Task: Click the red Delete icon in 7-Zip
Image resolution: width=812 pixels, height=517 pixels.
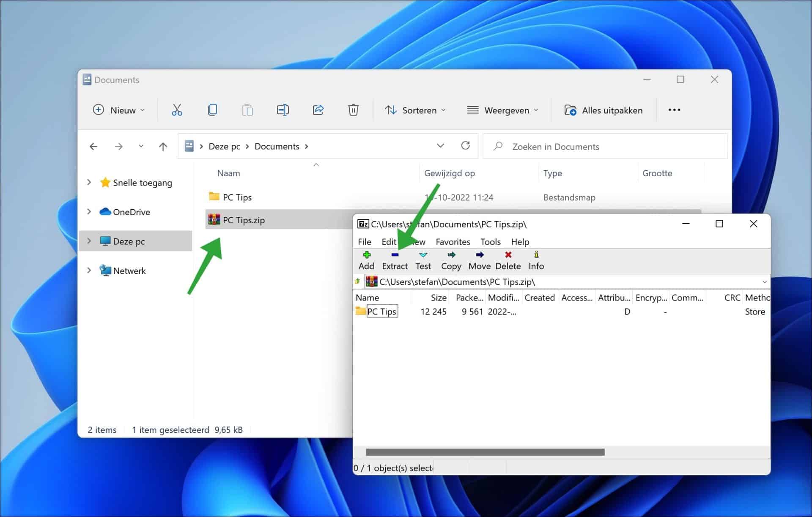Action: pos(507,260)
